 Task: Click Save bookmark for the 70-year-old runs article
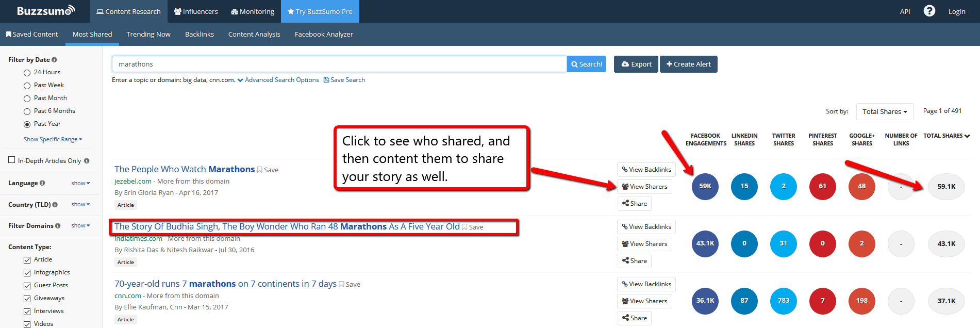(350, 284)
